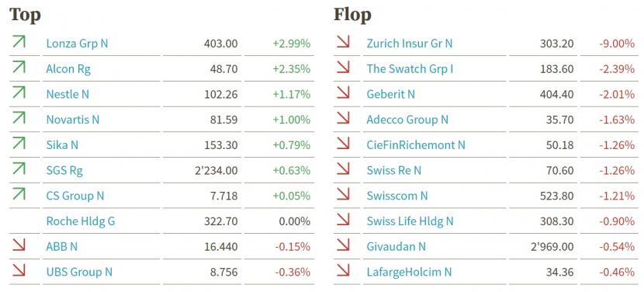This screenshot has width=644, height=292.
Task: Open the LafargeHolcim N link
Action: pos(409,272)
